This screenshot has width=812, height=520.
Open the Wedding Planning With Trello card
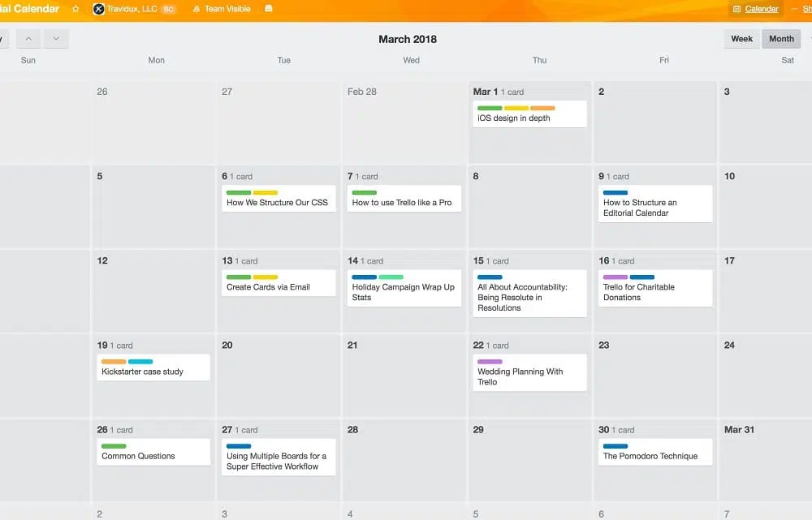(529, 373)
